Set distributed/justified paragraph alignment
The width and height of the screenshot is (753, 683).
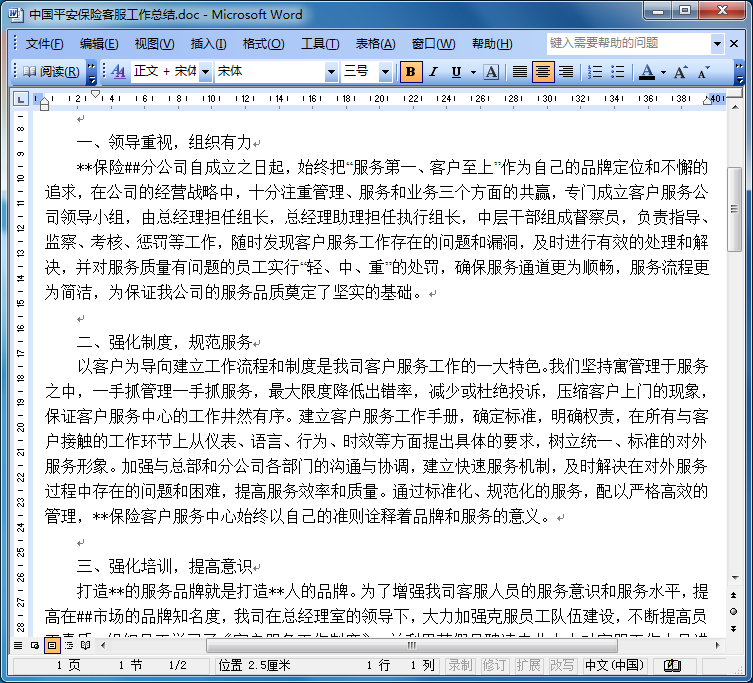tap(520, 72)
